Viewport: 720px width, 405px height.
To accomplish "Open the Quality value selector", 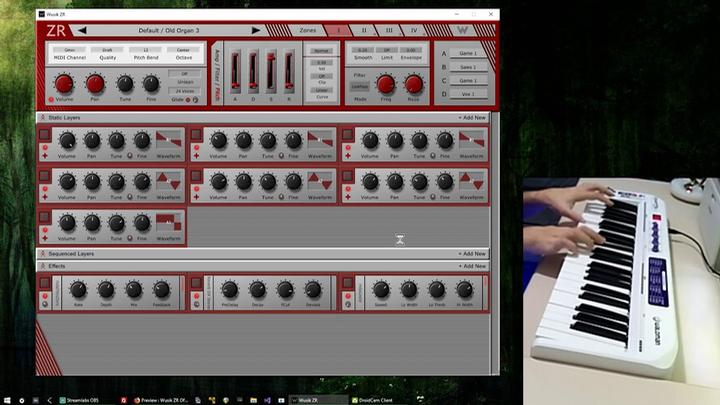I will point(107,50).
